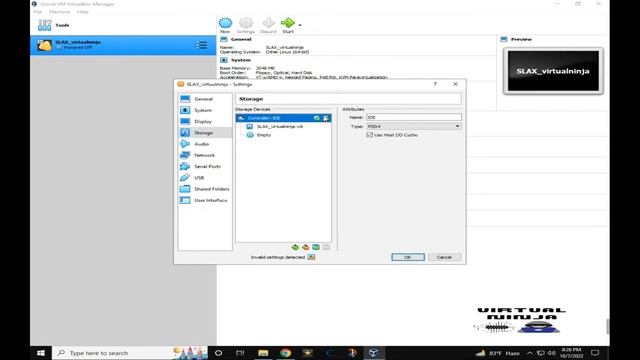The width and height of the screenshot is (640, 360).
Task: Open the Tools entry in VirtualBox Manager
Action: point(122,25)
